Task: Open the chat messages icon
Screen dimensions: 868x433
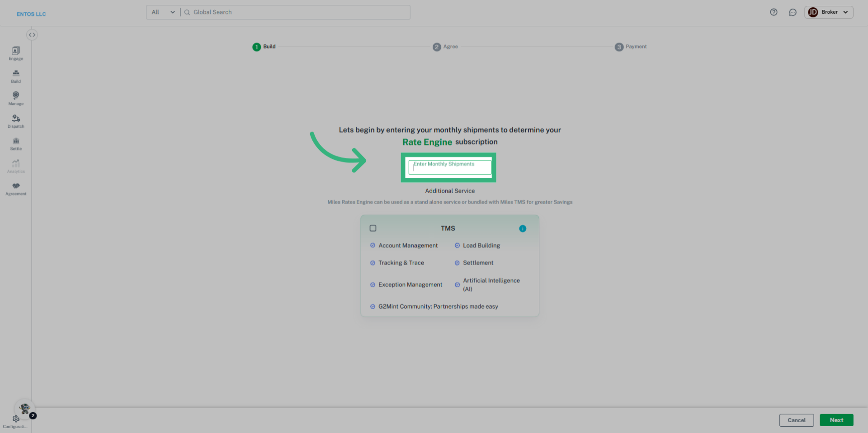Action: click(x=793, y=12)
